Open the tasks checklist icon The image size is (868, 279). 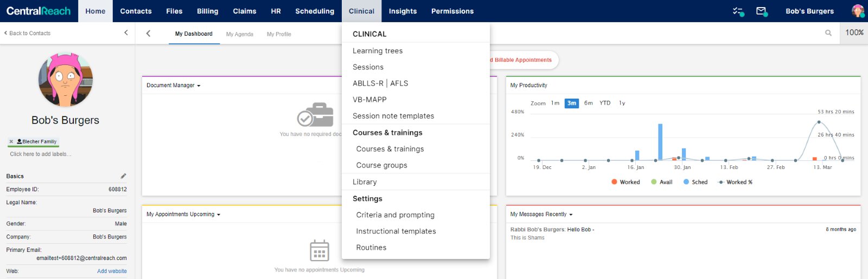point(737,11)
